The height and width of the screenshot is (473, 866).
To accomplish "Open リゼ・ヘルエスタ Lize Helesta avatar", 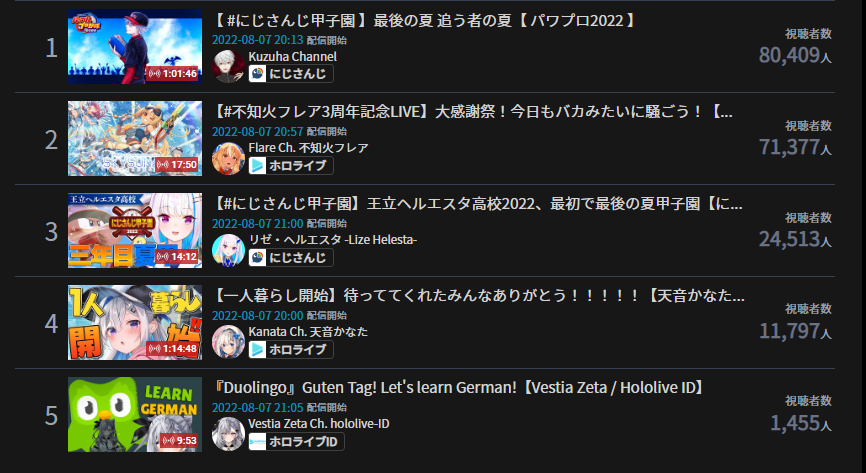I will [x=228, y=250].
